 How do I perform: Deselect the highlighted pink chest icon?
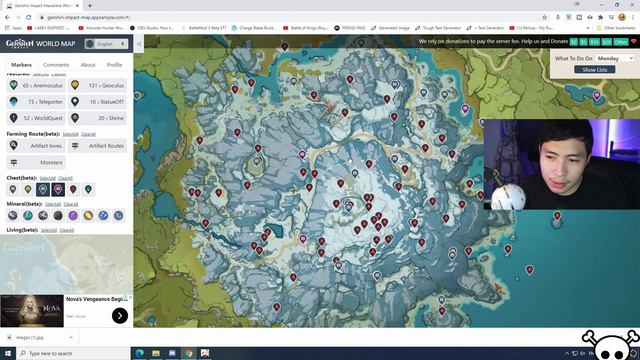pos(58,189)
